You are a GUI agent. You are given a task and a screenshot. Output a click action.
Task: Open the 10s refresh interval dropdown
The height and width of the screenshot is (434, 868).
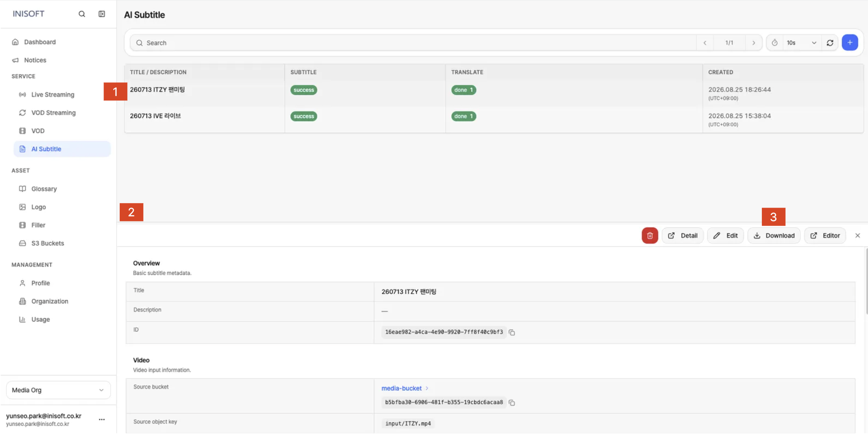point(801,42)
